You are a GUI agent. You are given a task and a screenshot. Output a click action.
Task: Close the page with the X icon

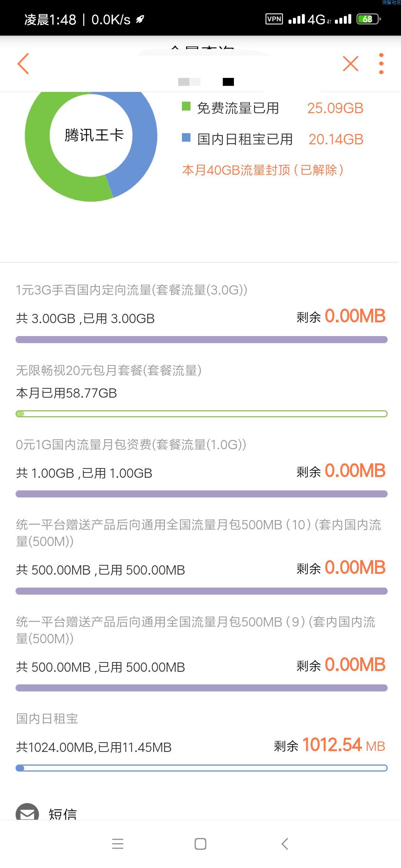[351, 63]
